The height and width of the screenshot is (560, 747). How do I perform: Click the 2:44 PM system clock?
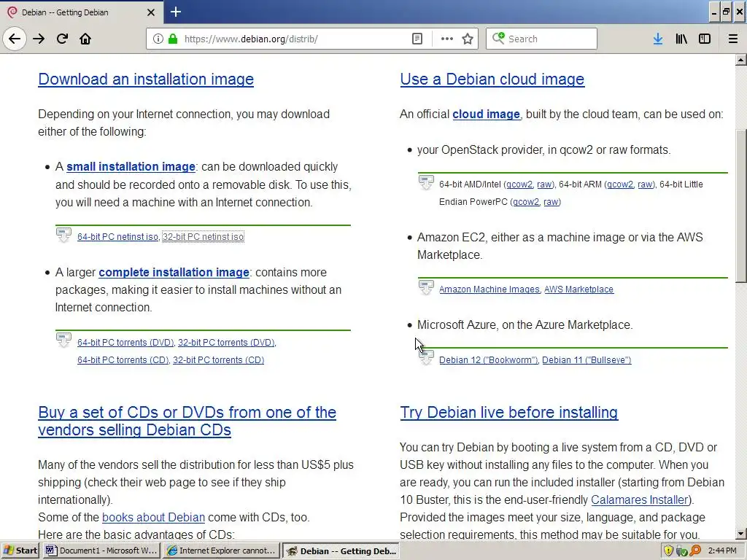(x=722, y=551)
